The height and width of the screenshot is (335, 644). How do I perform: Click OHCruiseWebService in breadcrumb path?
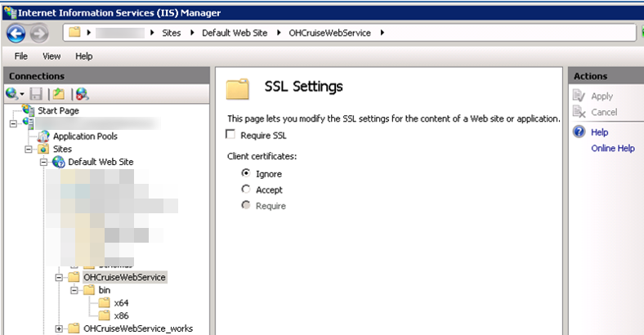point(330,33)
